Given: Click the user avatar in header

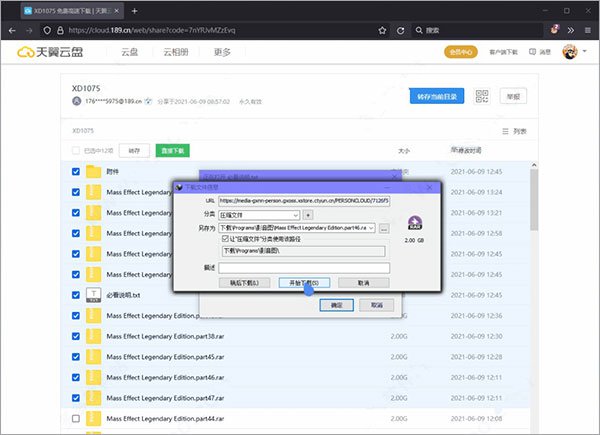Looking at the screenshot, I should click(570, 51).
